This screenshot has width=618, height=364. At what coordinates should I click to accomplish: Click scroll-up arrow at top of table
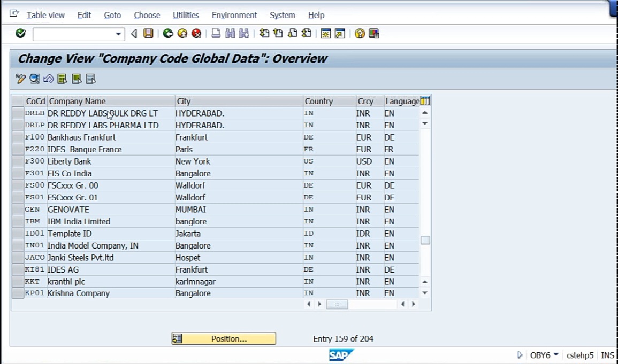425,113
